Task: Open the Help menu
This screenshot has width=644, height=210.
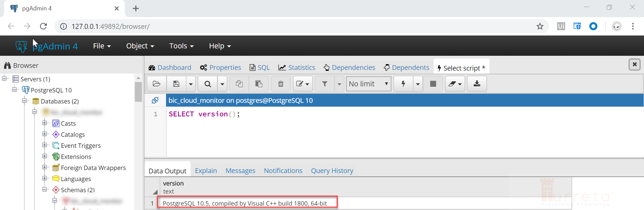Action: [x=220, y=46]
